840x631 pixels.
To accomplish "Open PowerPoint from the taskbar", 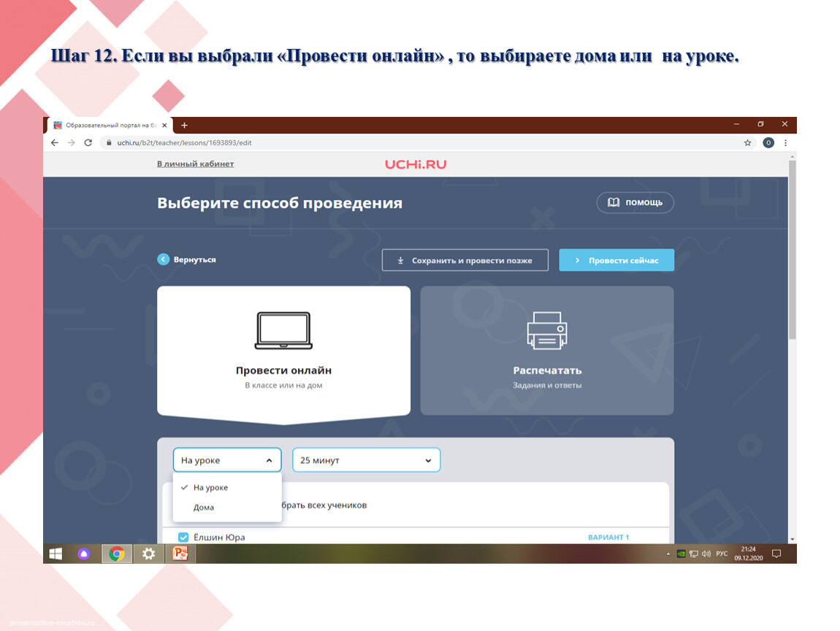I will click(180, 554).
